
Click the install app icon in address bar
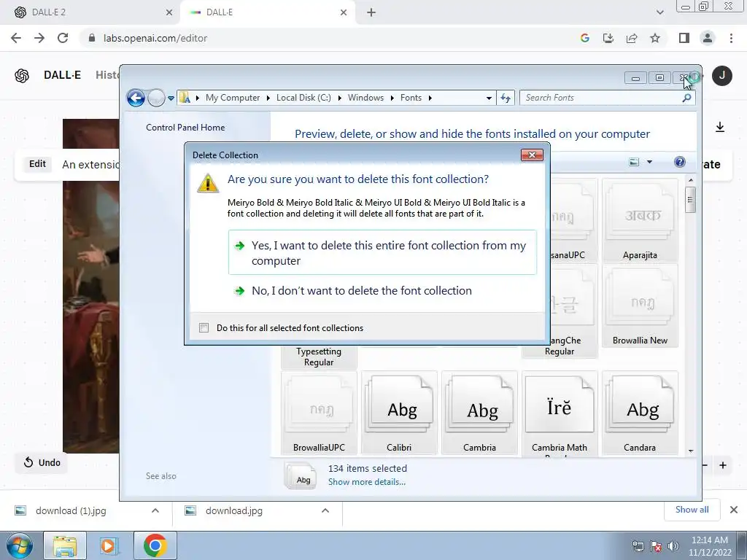point(608,38)
